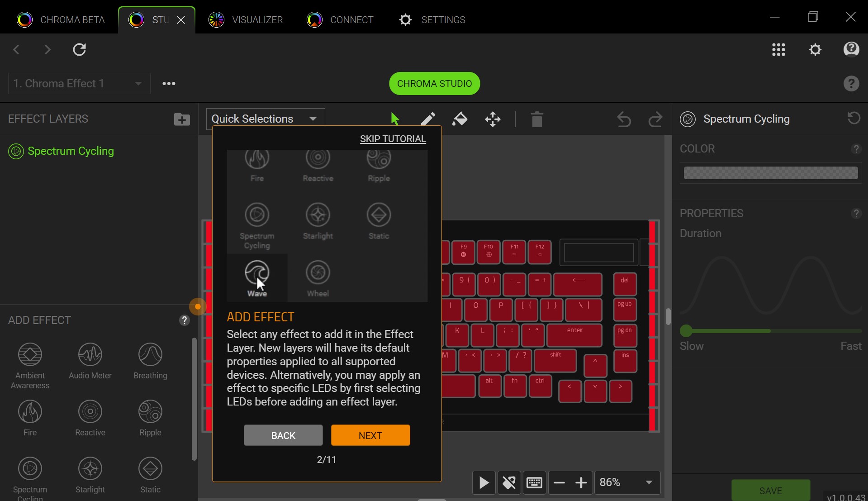
Task: Delete selection with trash icon
Action: point(537,119)
